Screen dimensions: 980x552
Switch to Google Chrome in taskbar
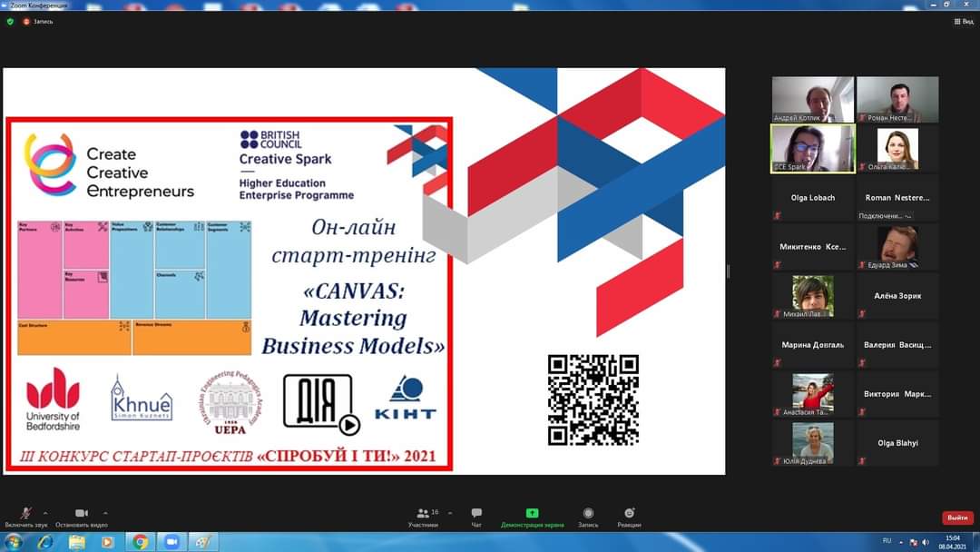(x=140, y=542)
